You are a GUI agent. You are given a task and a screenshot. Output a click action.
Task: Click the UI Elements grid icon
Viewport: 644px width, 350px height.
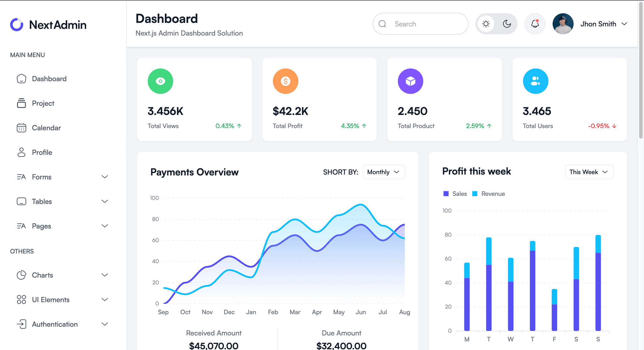(21, 299)
